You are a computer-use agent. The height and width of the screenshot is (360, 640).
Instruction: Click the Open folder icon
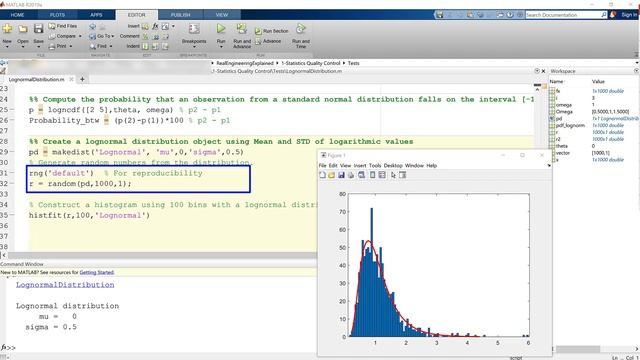(x=23, y=29)
